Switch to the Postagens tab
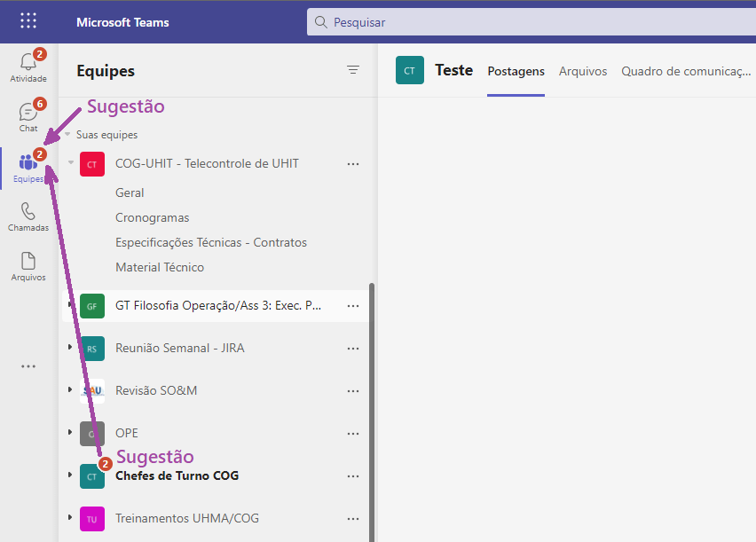Image resolution: width=756 pixels, height=542 pixels. (x=516, y=71)
